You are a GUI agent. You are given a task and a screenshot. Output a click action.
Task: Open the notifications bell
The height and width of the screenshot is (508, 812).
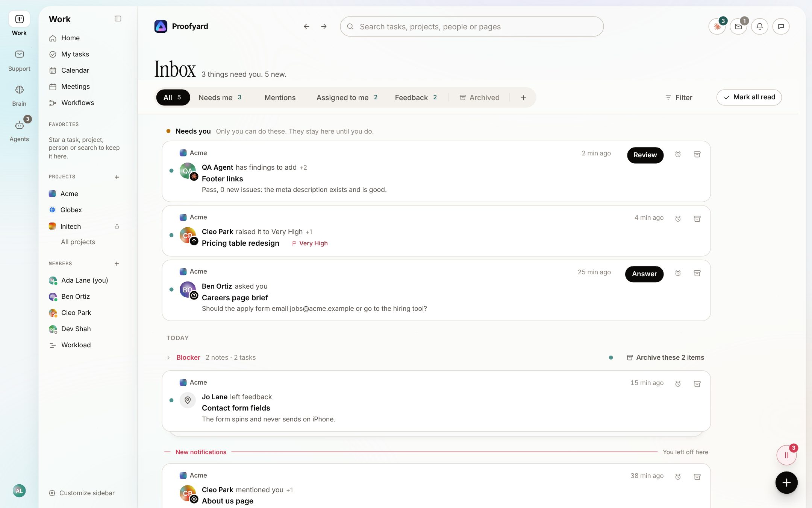pyautogui.click(x=760, y=26)
